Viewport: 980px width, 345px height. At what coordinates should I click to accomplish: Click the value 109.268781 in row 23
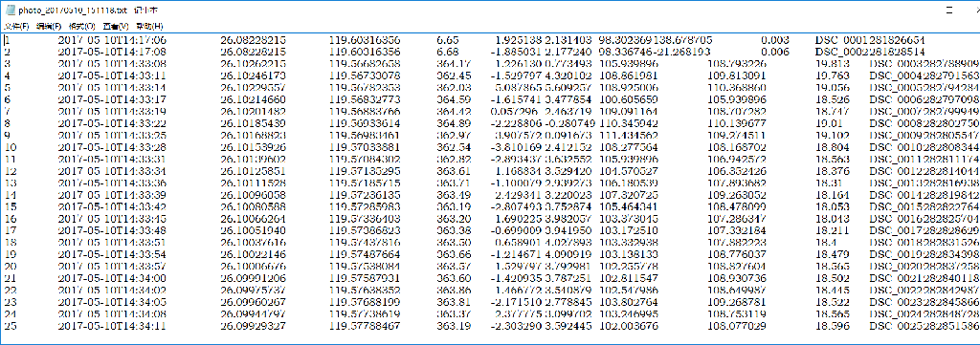coord(736,304)
